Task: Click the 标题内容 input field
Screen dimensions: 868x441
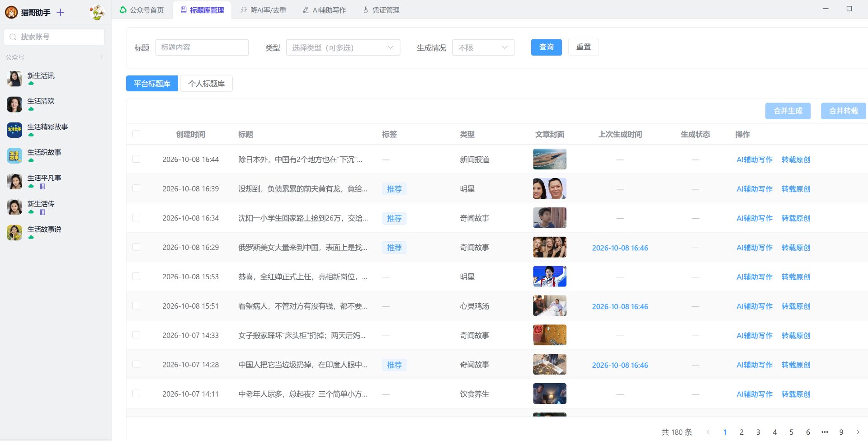Action: pos(202,47)
